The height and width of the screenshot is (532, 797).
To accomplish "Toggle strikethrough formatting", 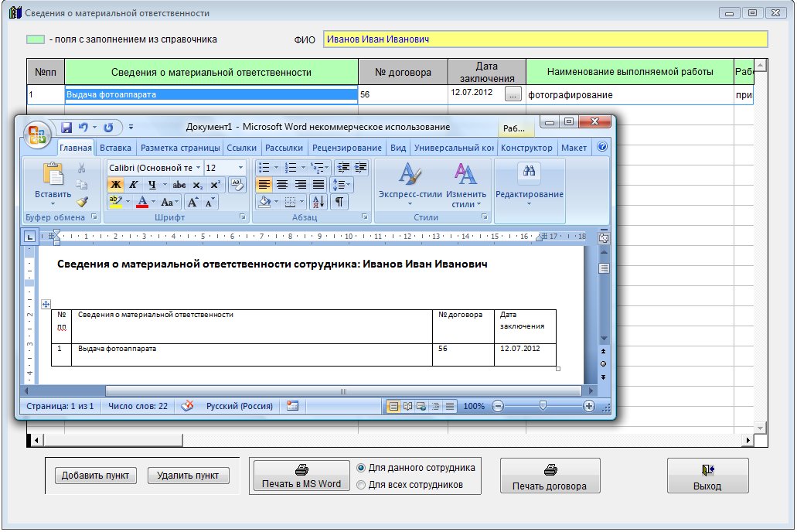I will click(179, 185).
